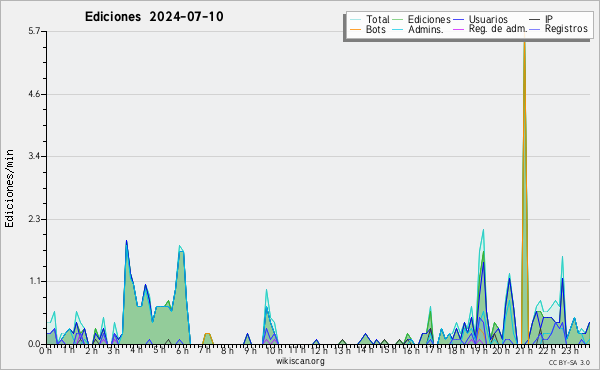Click the dark blue Usuarios legend swatch
The width and height of the screenshot is (600, 370).
click(x=458, y=19)
